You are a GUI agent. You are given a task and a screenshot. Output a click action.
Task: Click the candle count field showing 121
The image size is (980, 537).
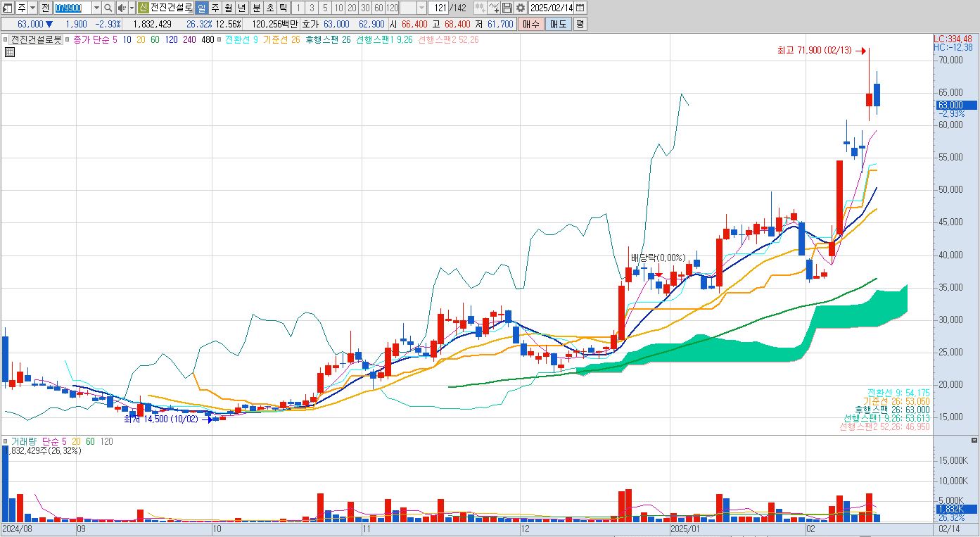[438, 8]
